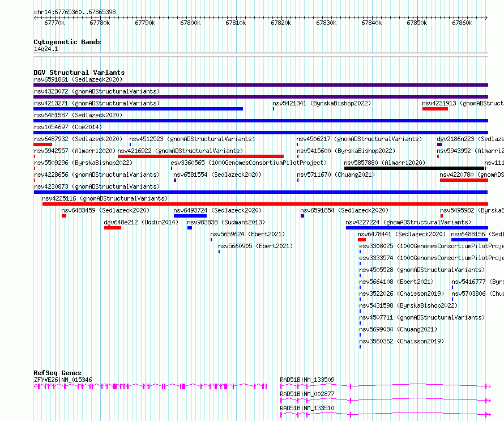Select nsv4228656 gnomAD variant label
This screenshot has width=504, height=421.
97,175
